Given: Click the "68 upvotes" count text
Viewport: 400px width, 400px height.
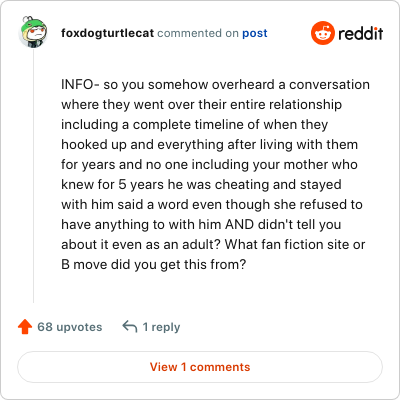Looking at the screenshot, I should pyautogui.click(x=70, y=327).
